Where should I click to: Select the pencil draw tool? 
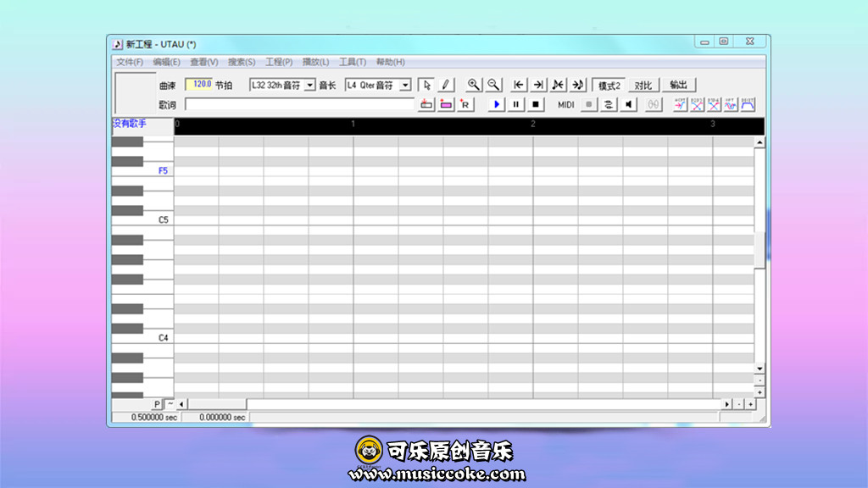446,85
